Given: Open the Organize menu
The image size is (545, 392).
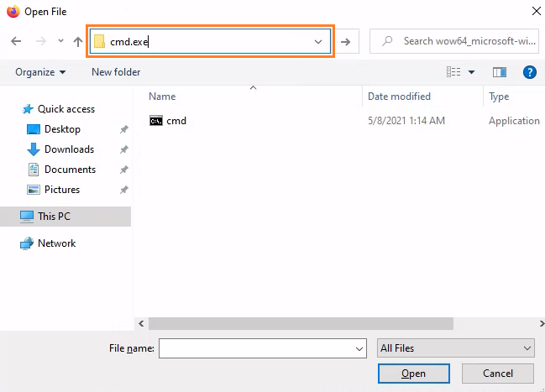Looking at the screenshot, I should (40, 72).
